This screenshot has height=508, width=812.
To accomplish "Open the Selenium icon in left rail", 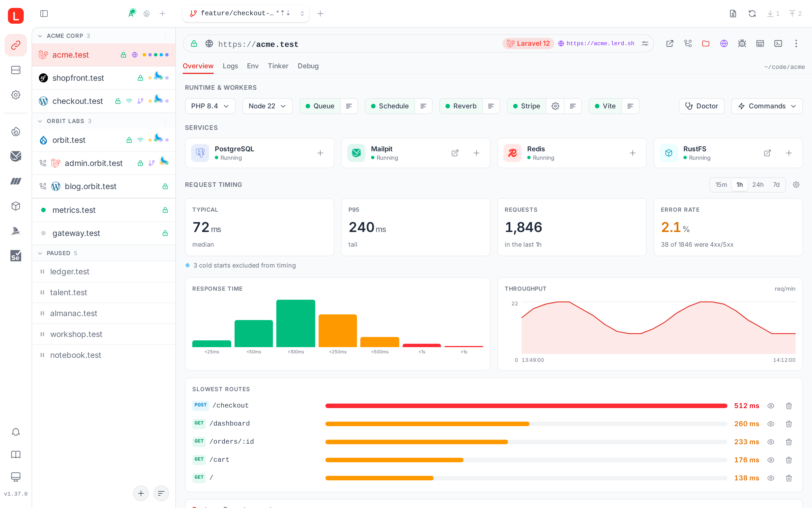I will pyautogui.click(x=16, y=256).
